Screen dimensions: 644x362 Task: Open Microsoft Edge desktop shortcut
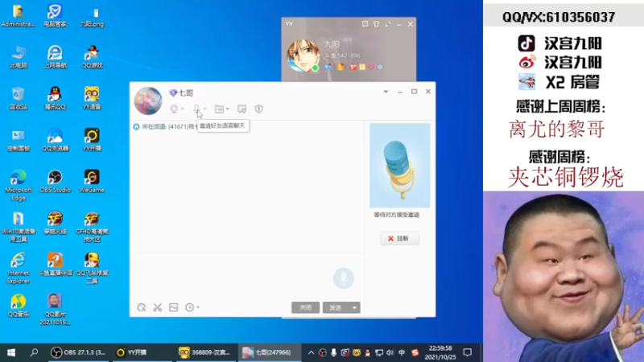coord(18,185)
